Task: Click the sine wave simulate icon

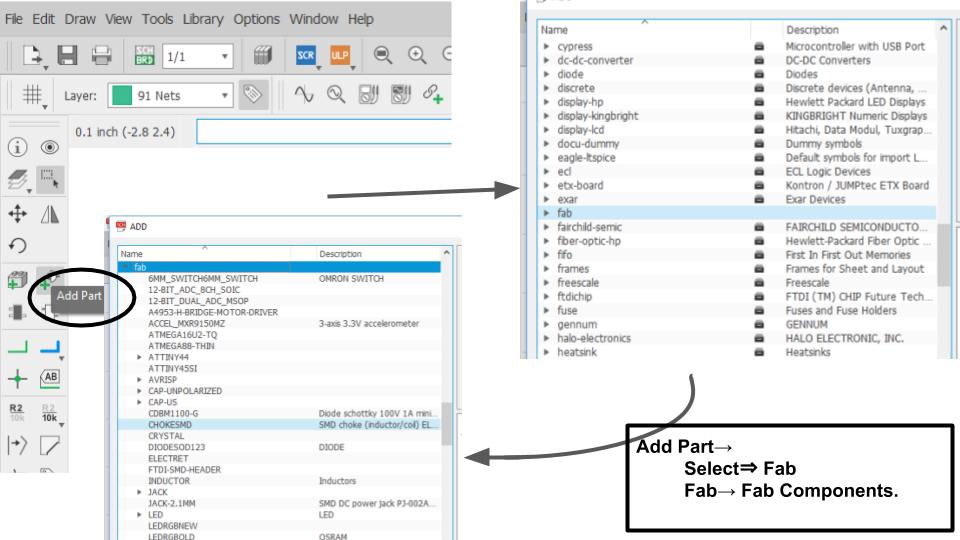Action: (304, 94)
